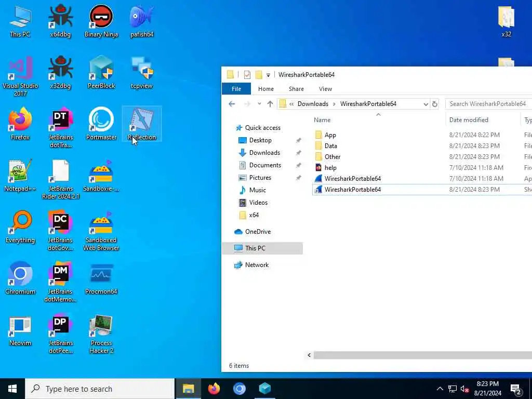Open Downloads in the navigation pane
The image size is (532, 399).
264,153
